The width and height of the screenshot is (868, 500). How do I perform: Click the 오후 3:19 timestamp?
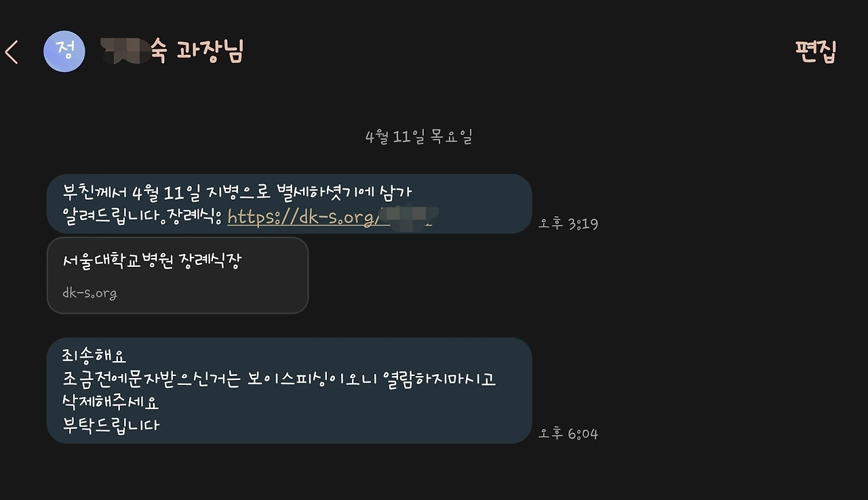(x=568, y=224)
